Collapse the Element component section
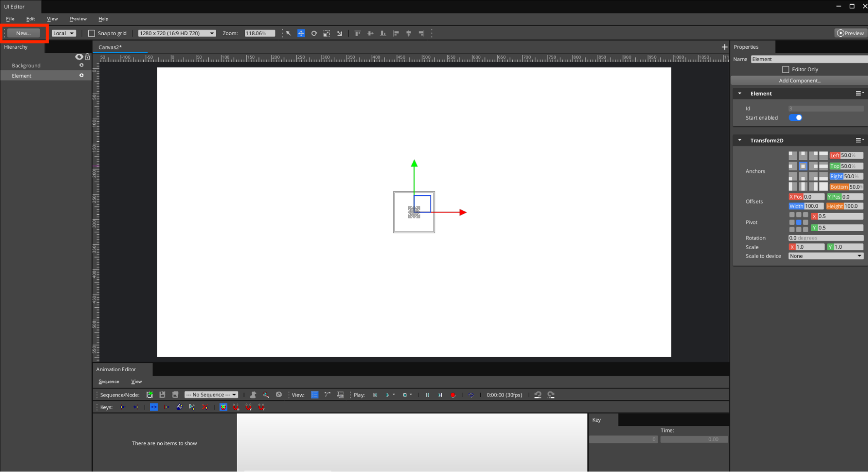868x472 pixels. pyautogui.click(x=740, y=93)
